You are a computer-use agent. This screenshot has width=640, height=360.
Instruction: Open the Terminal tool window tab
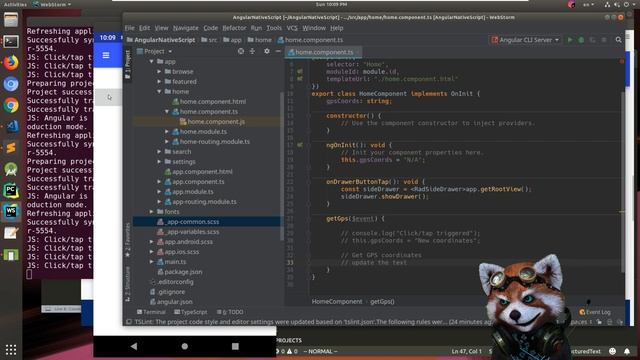coord(151,312)
